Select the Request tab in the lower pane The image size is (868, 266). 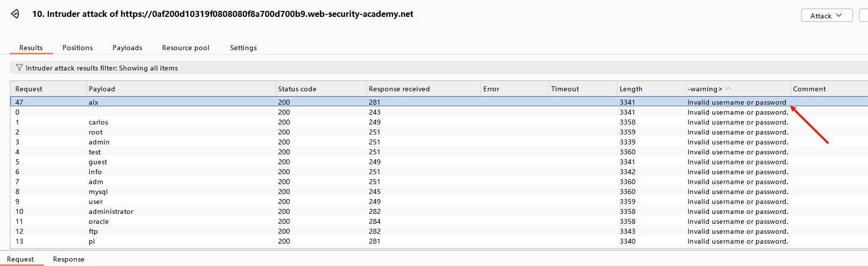click(x=20, y=259)
